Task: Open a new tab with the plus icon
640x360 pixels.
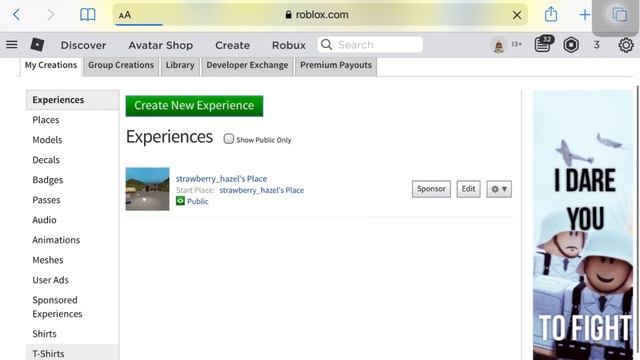Action: (584, 15)
